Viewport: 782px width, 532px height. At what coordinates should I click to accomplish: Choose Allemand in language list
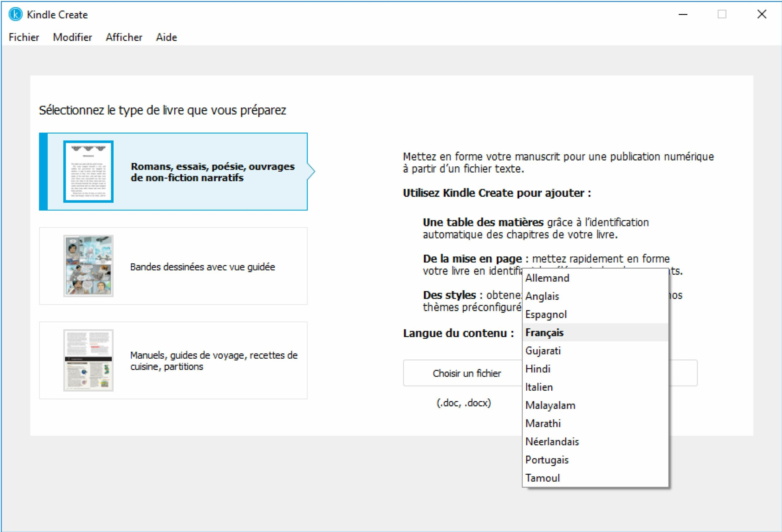pyautogui.click(x=547, y=278)
